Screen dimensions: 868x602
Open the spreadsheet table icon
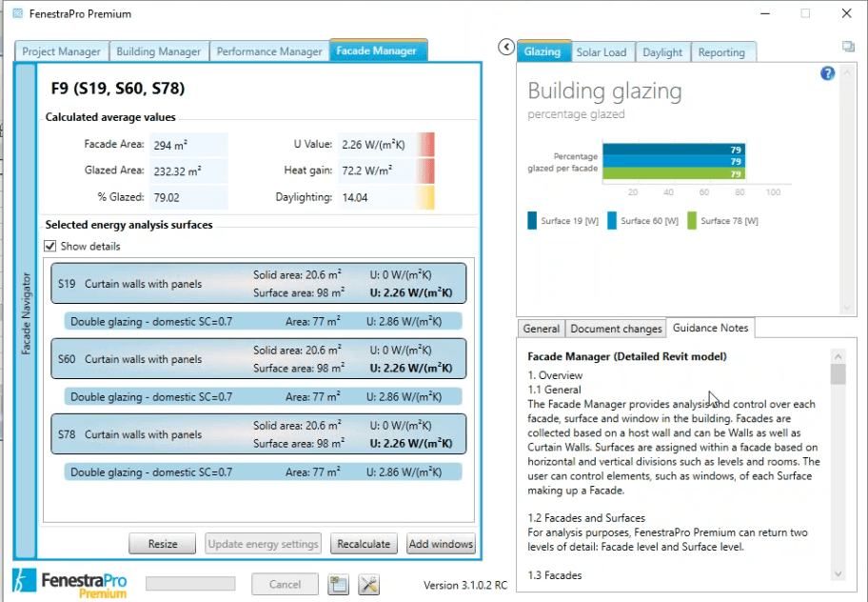(x=338, y=585)
